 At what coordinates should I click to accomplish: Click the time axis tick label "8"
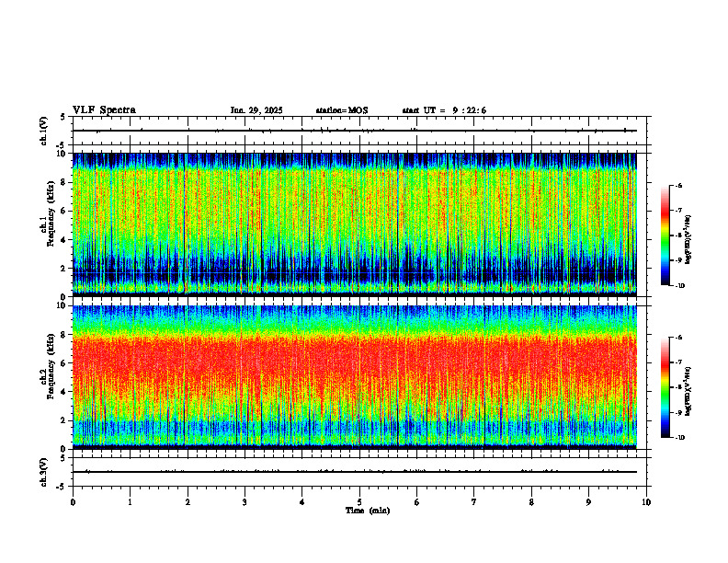click(531, 502)
